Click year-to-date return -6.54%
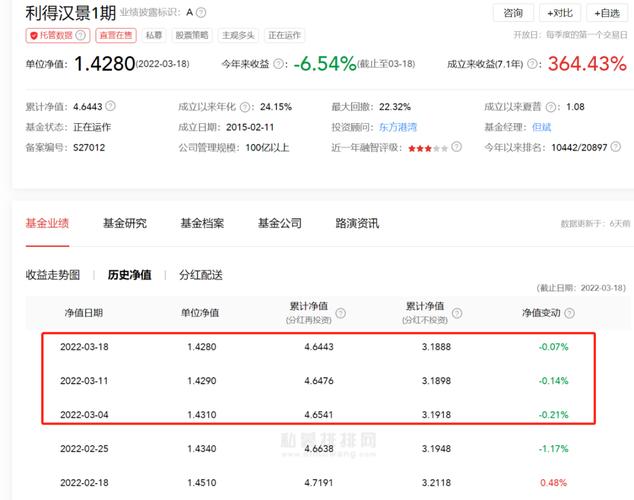The image size is (634, 500). tap(325, 63)
